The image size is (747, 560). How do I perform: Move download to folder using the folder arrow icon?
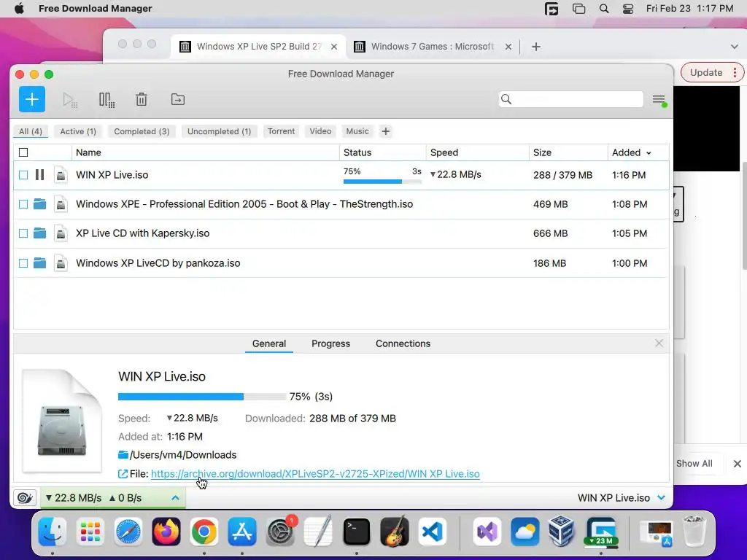click(x=178, y=99)
